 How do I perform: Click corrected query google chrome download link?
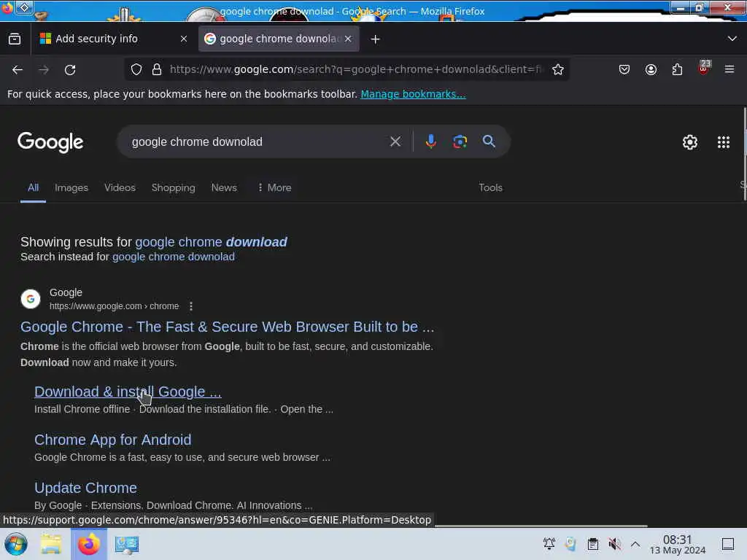[x=211, y=242]
